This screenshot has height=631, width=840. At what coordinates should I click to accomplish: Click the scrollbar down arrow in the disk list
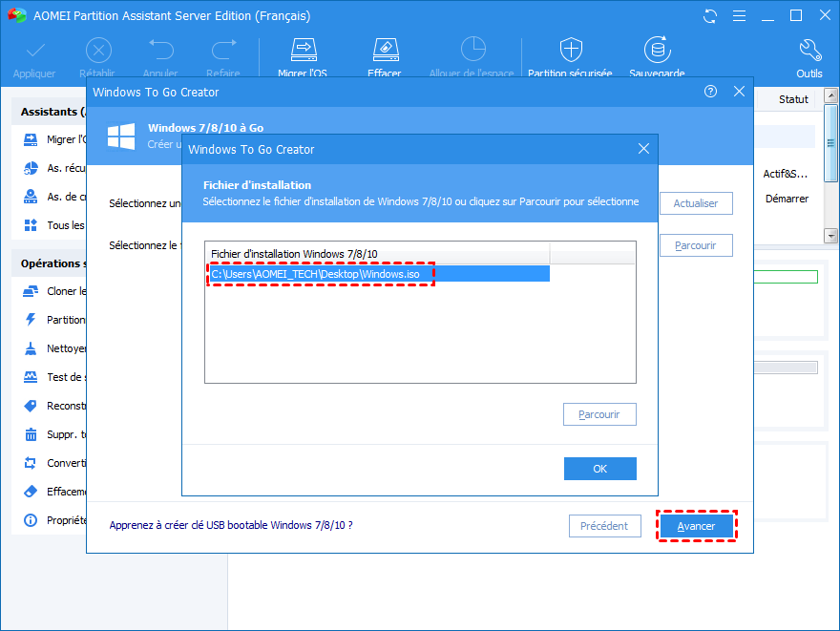(x=830, y=236)
